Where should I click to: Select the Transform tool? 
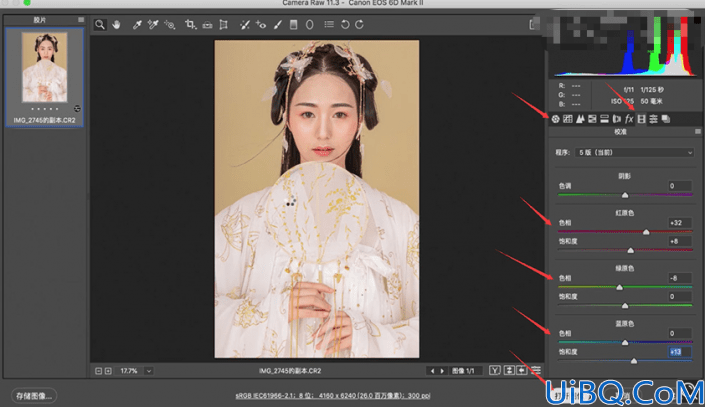point(223,24)
